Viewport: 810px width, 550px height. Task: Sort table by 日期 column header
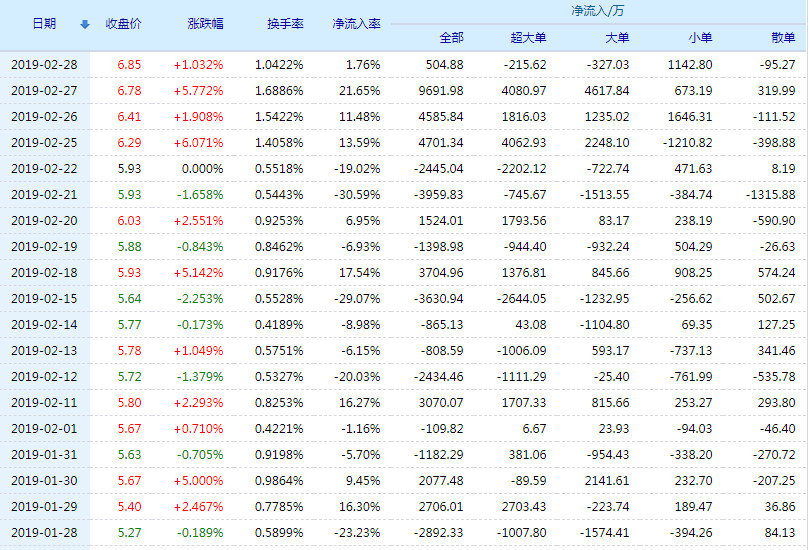[44, 23]
